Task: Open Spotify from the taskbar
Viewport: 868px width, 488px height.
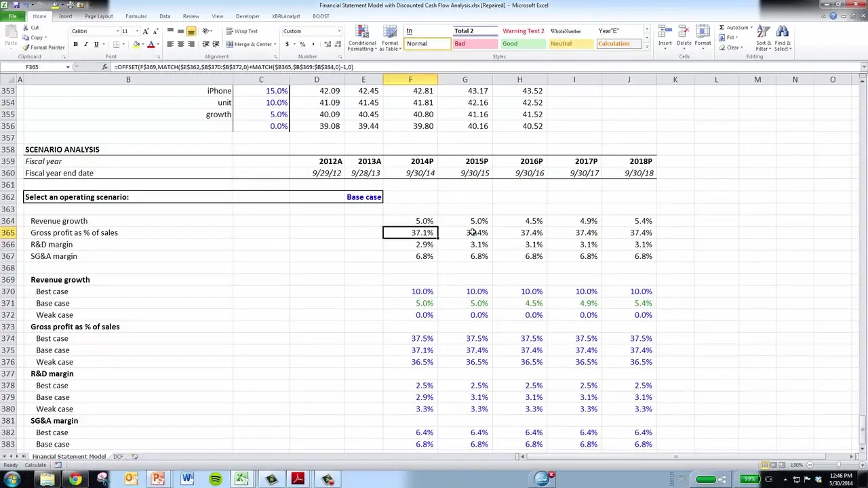Action: coord(215,479)
